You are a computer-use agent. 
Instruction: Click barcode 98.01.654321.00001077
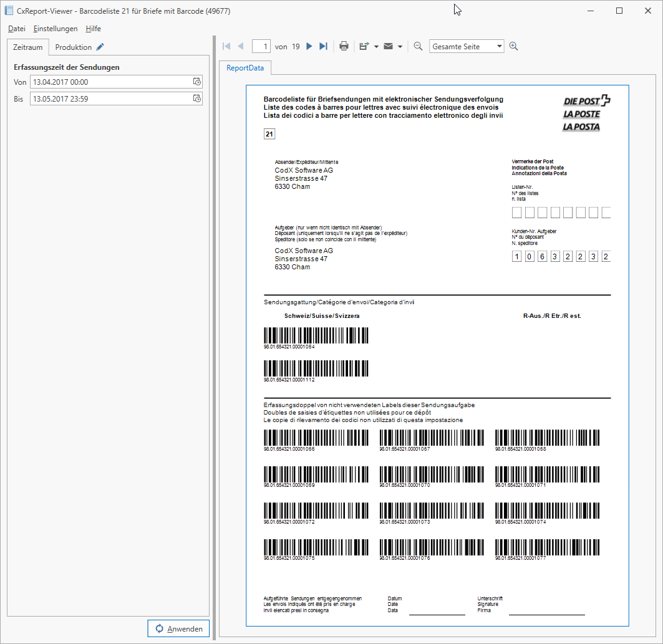tap(547, 547)
